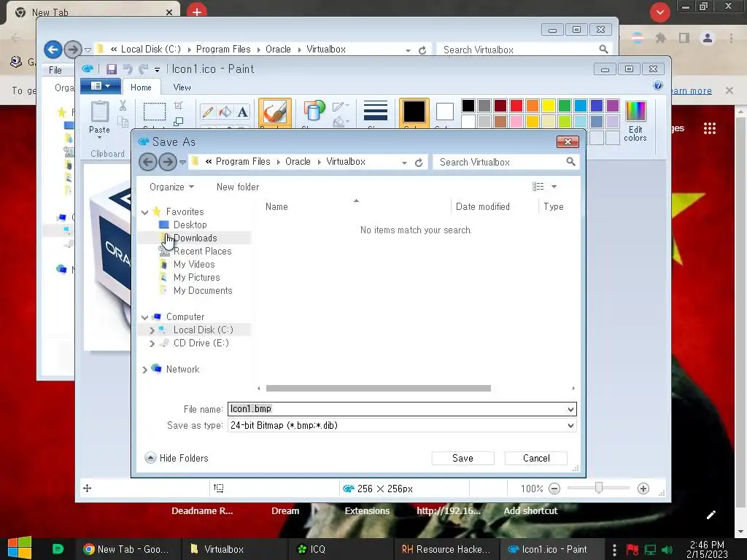Viewport: 747px width, 560px height.
Task: Select the Text tool in Paint
Action: pos(242,112)
